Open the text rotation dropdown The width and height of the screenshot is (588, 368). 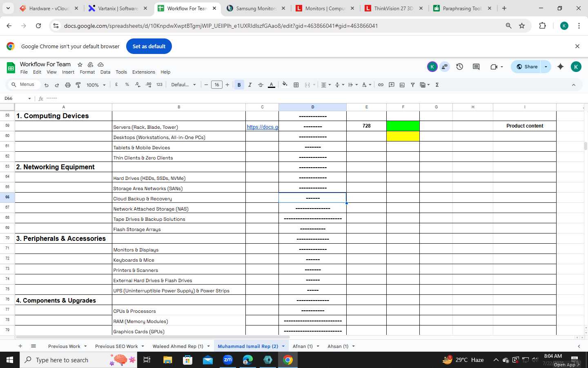coord(367,85)
